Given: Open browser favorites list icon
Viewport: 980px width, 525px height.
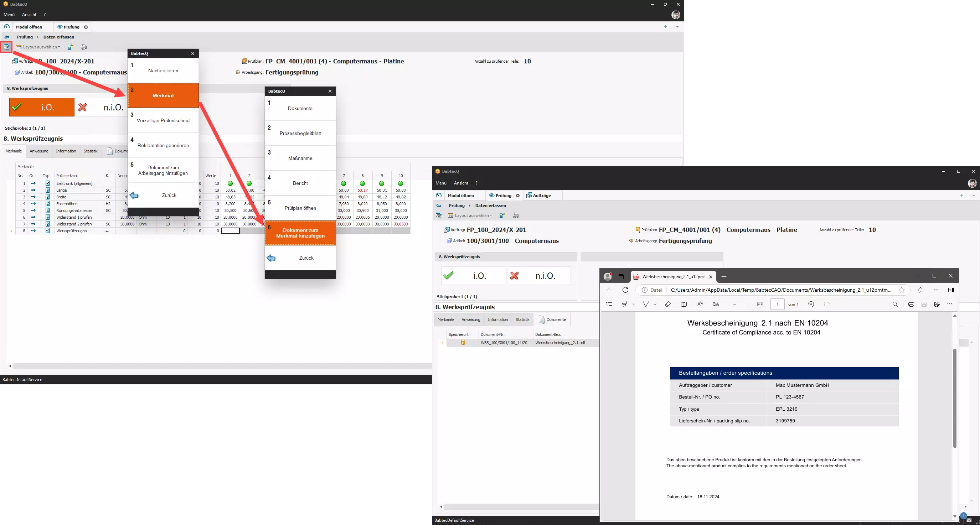Looking at the screenshot, I should (x=920, y=290).
